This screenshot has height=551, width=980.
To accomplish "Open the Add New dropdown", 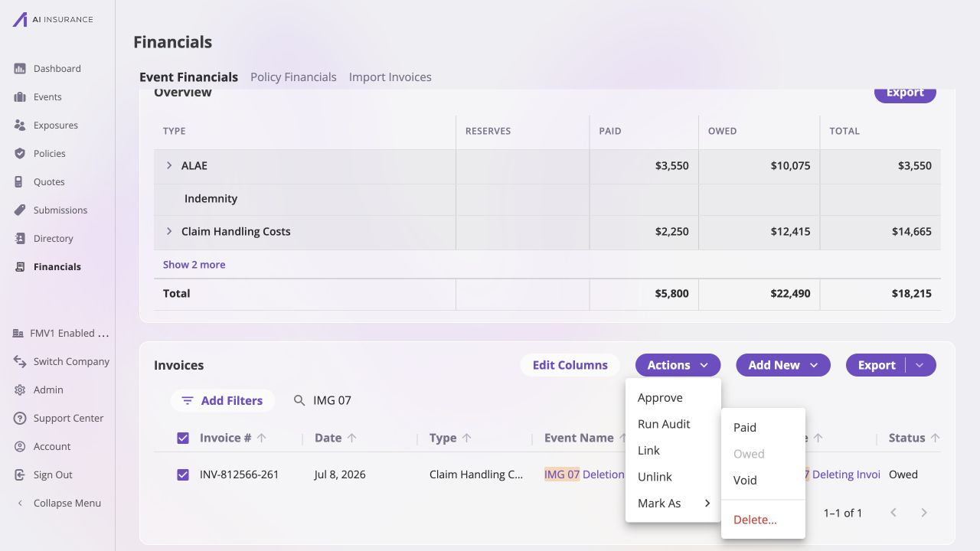I will click(x=783, y=365).
